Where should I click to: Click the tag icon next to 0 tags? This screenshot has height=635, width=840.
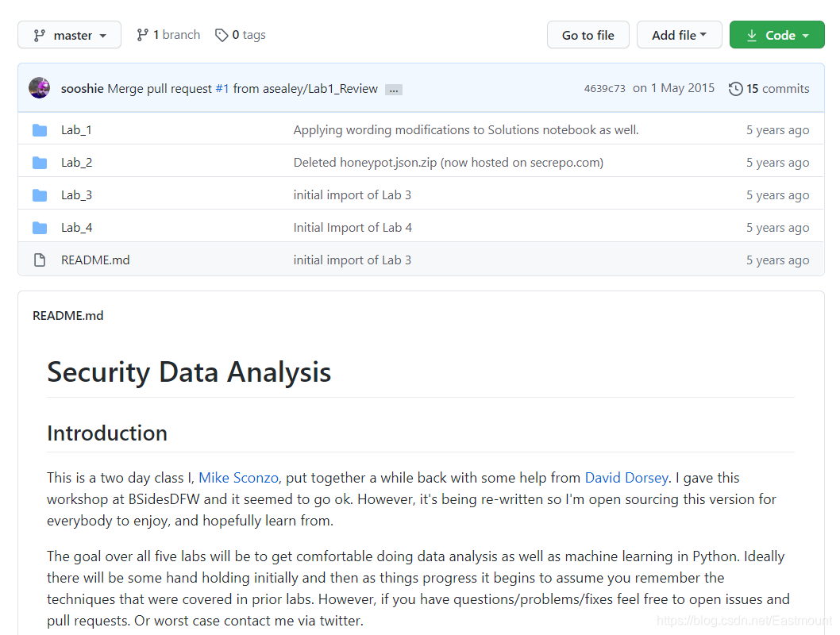(x=222, y=36)
